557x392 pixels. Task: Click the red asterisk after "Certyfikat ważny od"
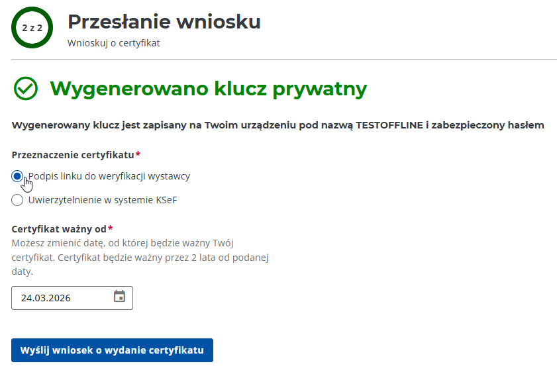(x=110, y=229)
